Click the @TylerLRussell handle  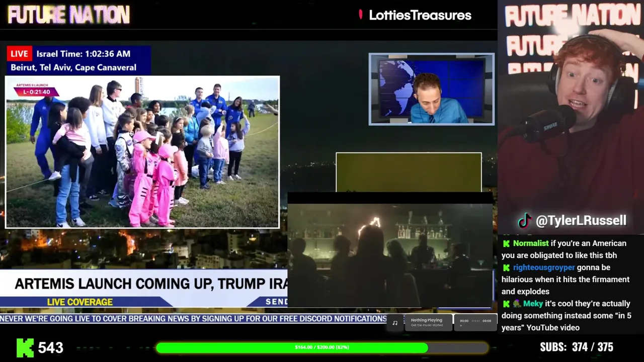581,221
